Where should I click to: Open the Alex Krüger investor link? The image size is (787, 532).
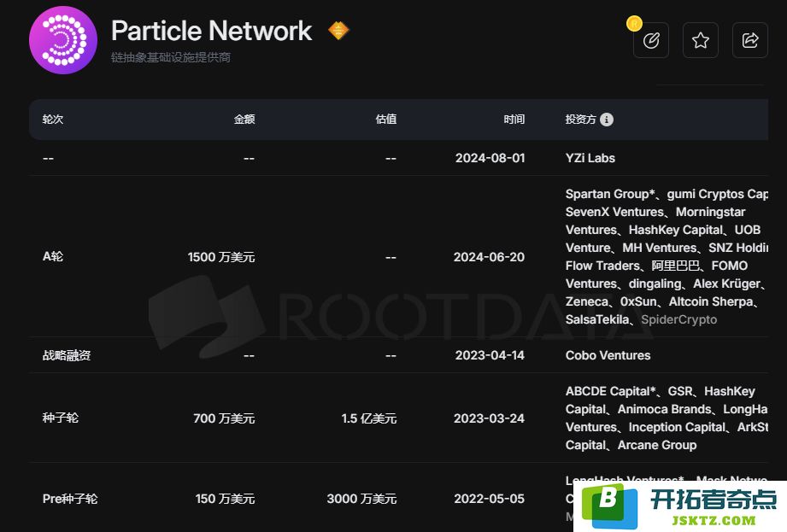[726, 284]
